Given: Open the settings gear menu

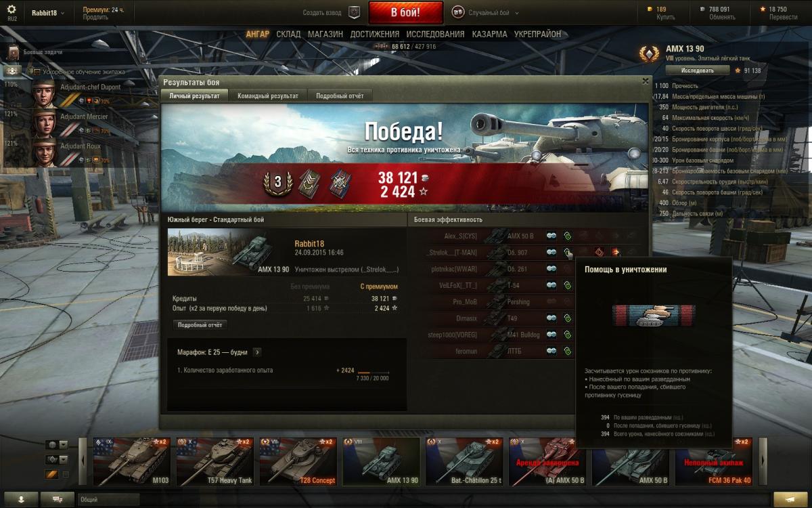Looking at the screenshot, I should (x=12, y=9).
